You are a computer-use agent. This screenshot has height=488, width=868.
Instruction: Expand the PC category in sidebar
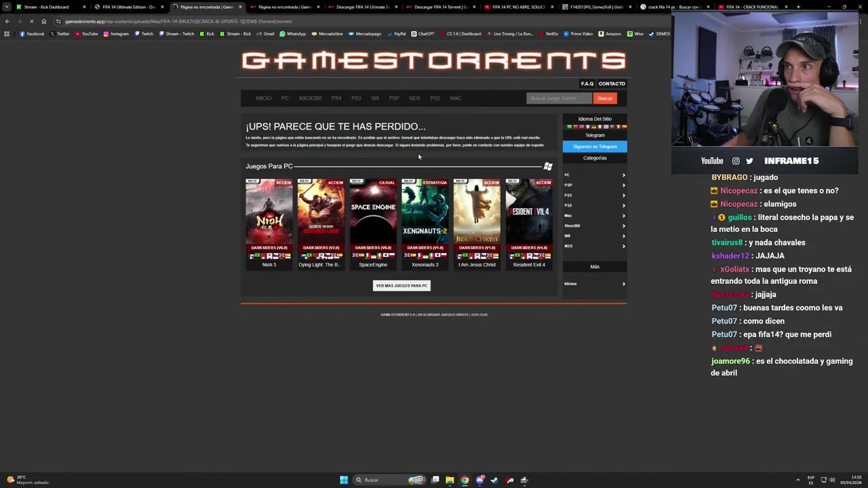595,175
